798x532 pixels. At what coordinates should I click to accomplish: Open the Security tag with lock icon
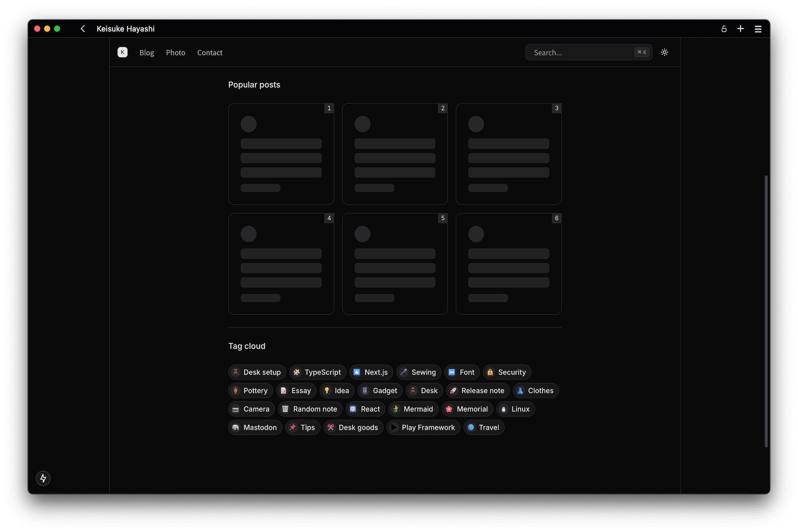click(x=507, y=372)
